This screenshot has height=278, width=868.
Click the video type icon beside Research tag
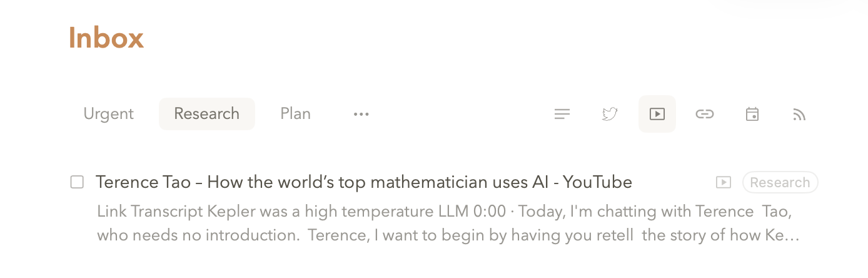pyautogui.click(x=723, y=182)
